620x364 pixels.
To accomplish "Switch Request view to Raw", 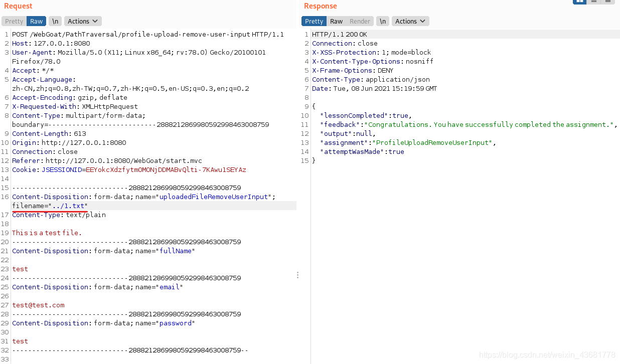I will click(x=37, y=21).
